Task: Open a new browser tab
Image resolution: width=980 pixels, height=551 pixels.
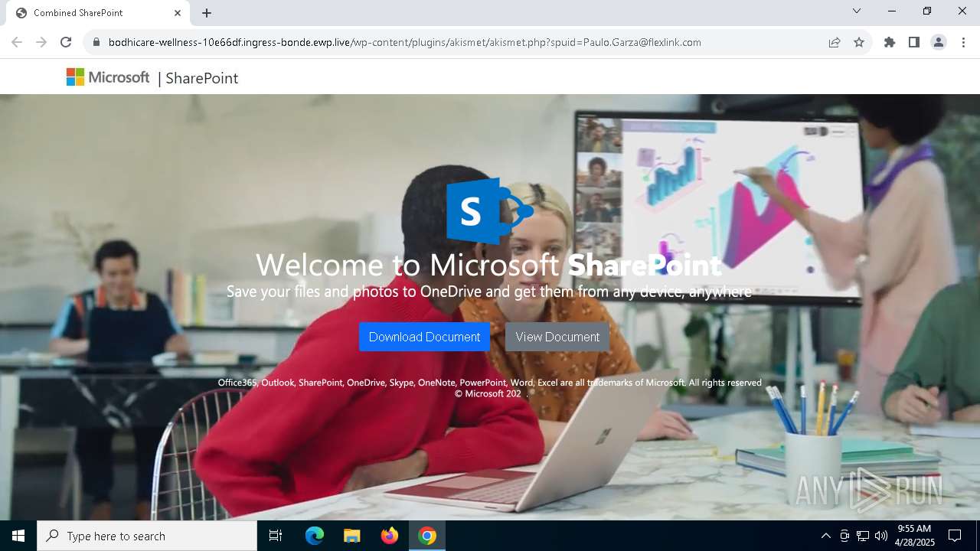Action: [x=207, y=13]
